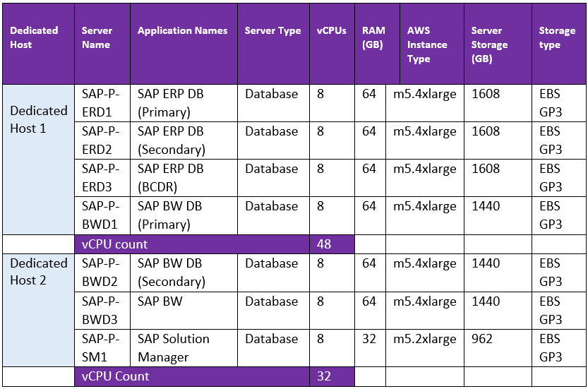This screenshot has width=588, height=389.
Task: Click the SAP-P-ERD1 server name cell
Action: click(x=101, y=103)
